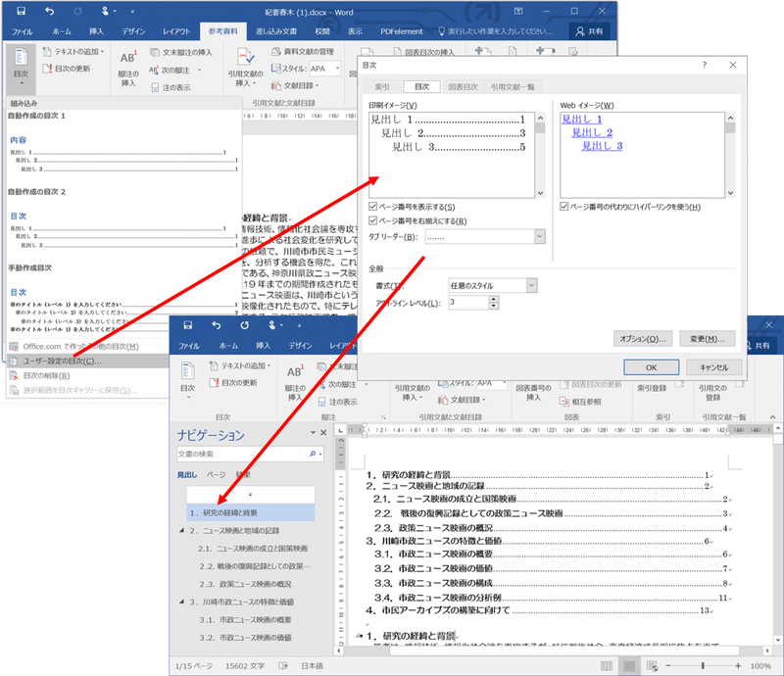784x676 pixels.
Task: Collapse the 2. ニュース映画と地域の記録 heading in navigation
Action: pos(181,530)
